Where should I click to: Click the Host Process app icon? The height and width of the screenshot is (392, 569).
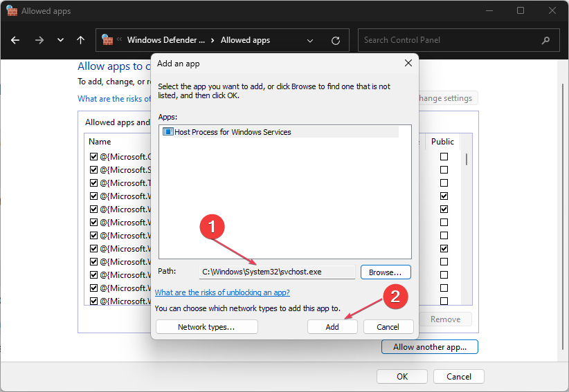click(168, 131)
